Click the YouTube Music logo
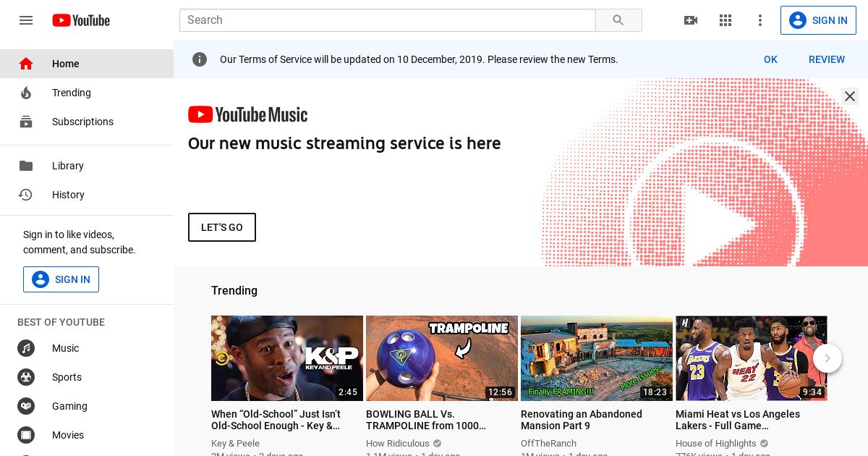Viewport: 868px width, 456px height. (x=247, y=114)
